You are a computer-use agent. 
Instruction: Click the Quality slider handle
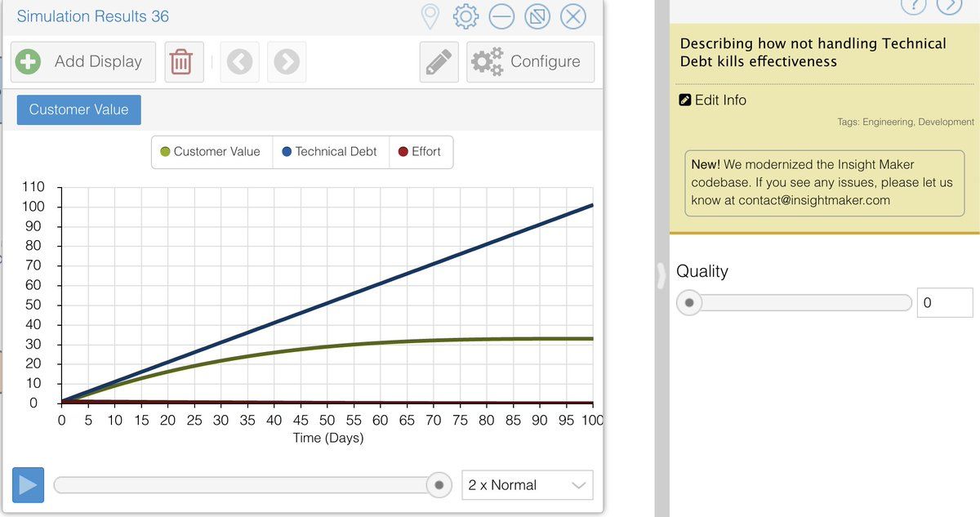click(x=689, y=303)
